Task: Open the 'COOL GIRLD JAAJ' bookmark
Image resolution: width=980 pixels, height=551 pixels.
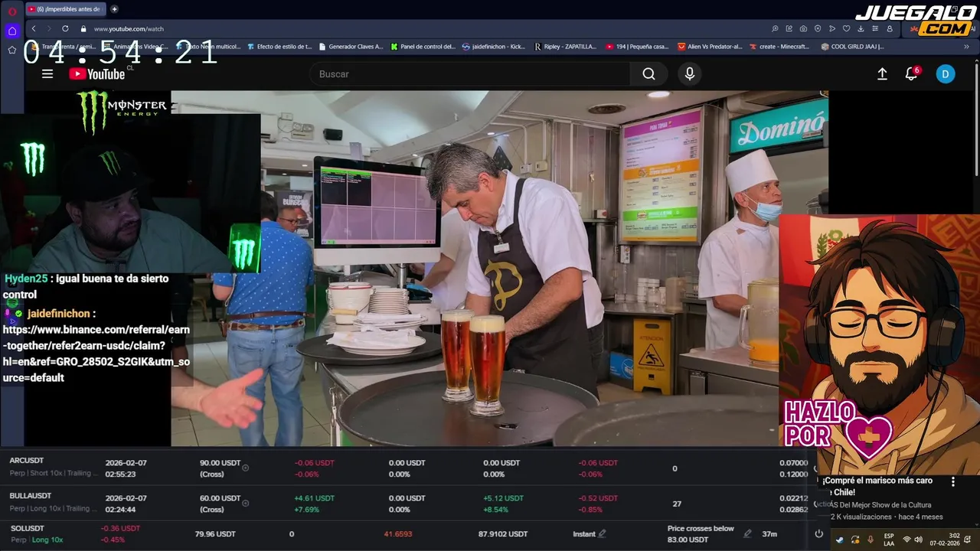Action: pyautogui.click(x=852, y=46)
